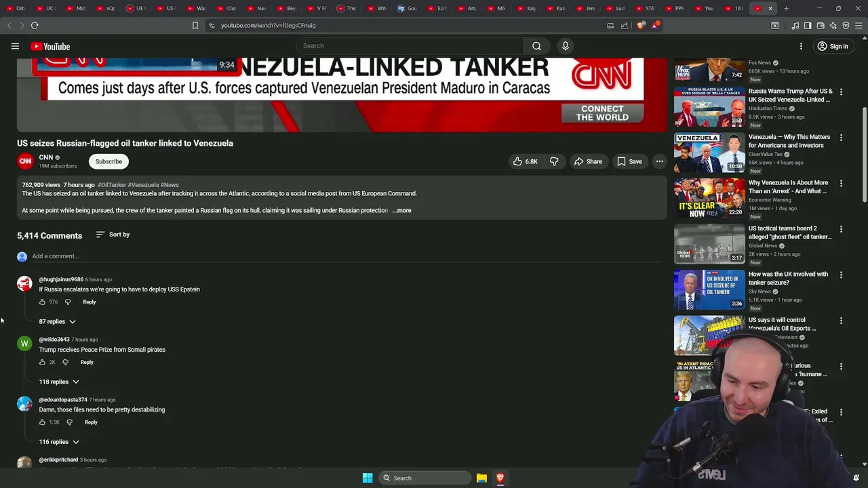Open File Explorer from the taskbar

pos(481,478)
